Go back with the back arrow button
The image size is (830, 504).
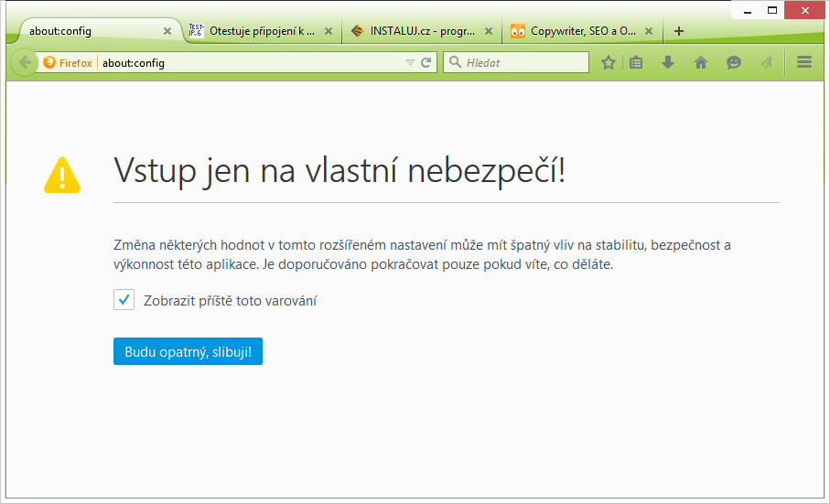point(25,62)
